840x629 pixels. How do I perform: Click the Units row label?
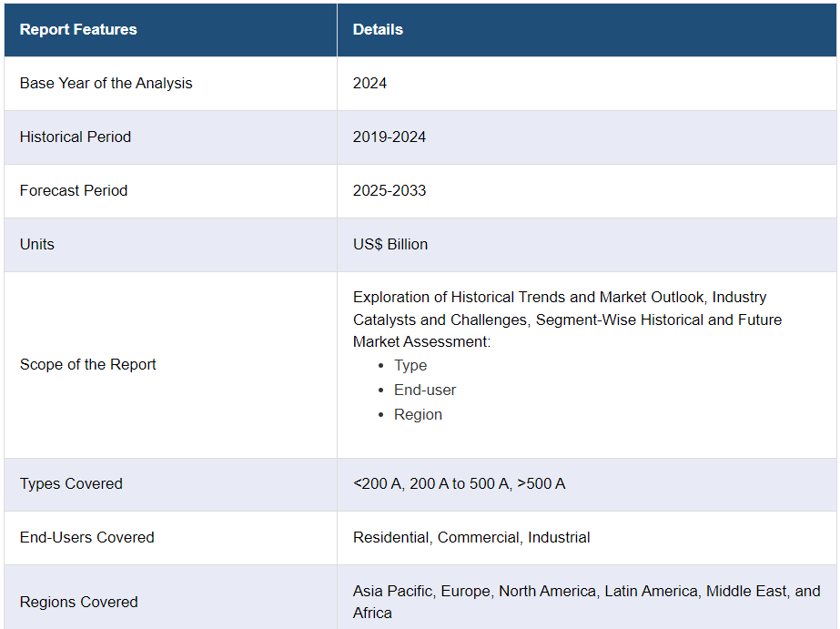click(37, 244)
